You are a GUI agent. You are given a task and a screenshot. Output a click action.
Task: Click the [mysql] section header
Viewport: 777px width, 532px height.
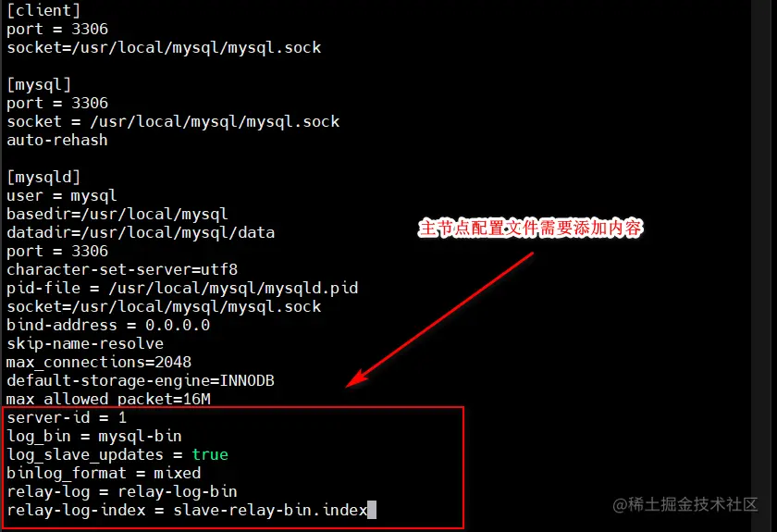(x=39, y=84)
